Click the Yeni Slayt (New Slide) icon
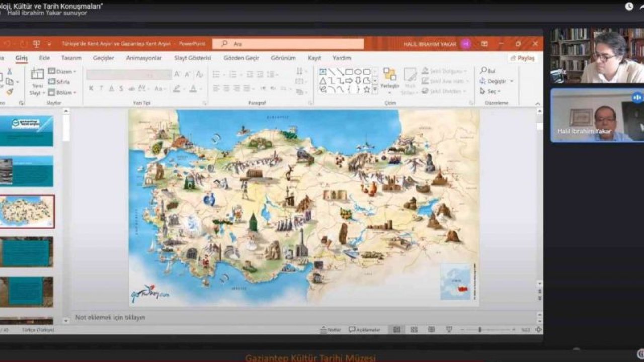 pos(37,74)
